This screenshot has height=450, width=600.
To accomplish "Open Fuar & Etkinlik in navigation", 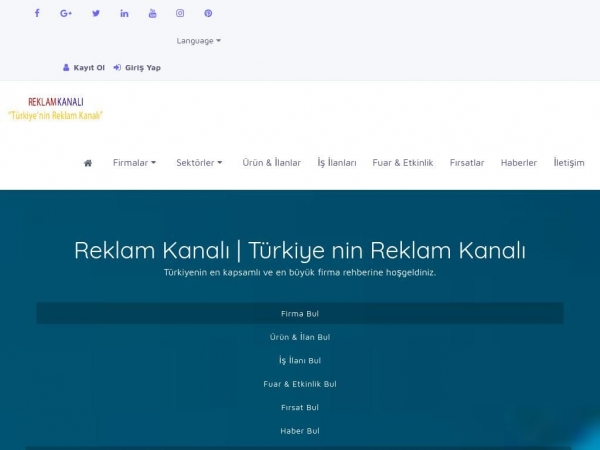I will pyautogui.click(x=403, y=163).
